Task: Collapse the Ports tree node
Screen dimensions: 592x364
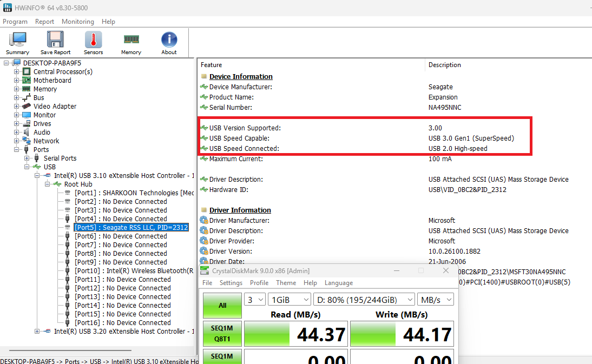Action: 16,149
